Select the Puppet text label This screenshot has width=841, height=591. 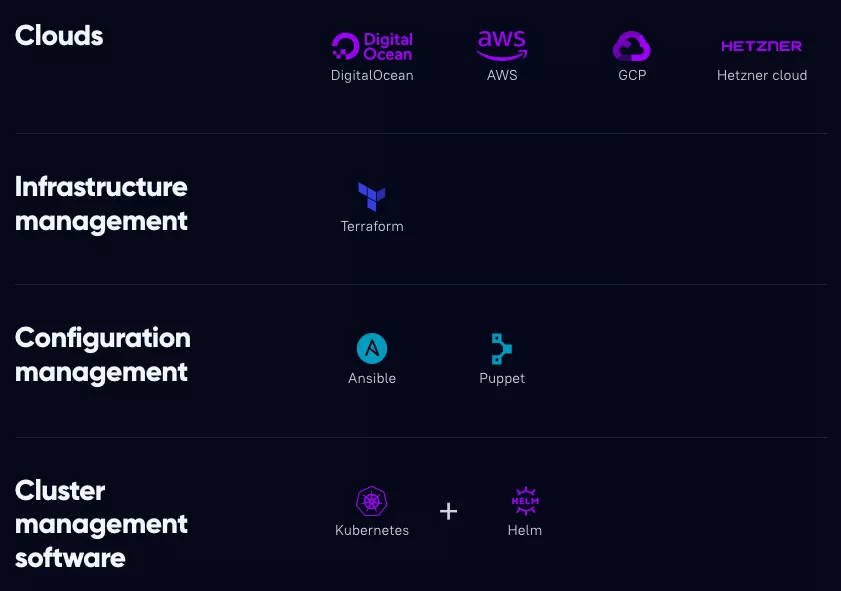[502, 379]
